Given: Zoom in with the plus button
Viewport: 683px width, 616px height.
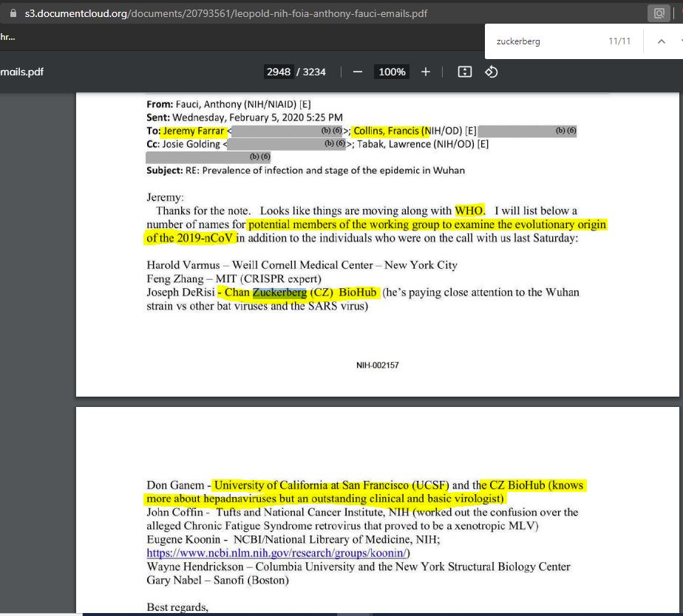Looking at the screenshot, I should point(426,72).
